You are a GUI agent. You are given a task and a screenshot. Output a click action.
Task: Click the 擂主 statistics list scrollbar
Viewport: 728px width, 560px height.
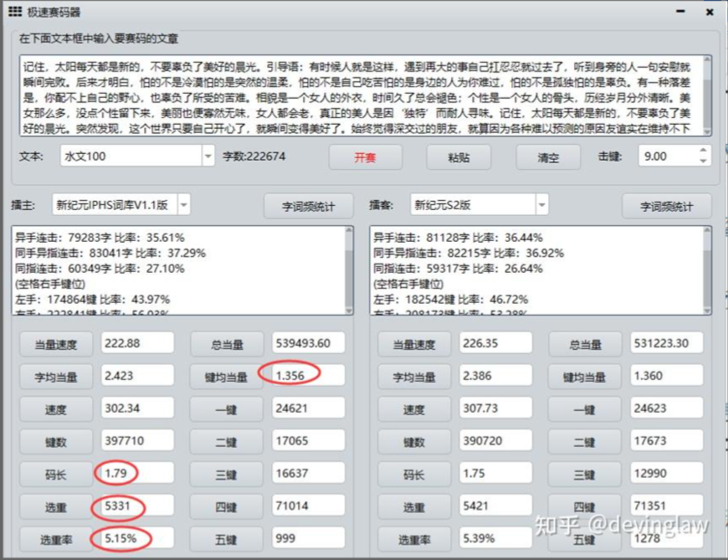tap(349, 270)
